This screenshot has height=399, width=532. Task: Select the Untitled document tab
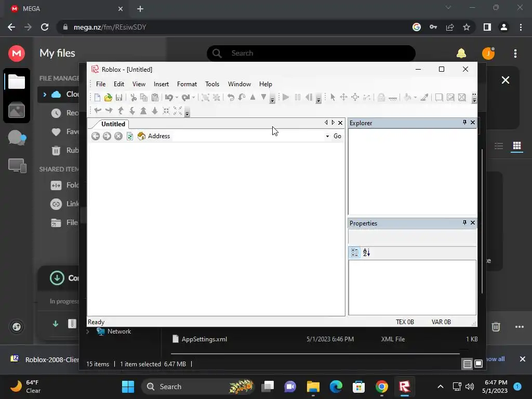(113, 124)
